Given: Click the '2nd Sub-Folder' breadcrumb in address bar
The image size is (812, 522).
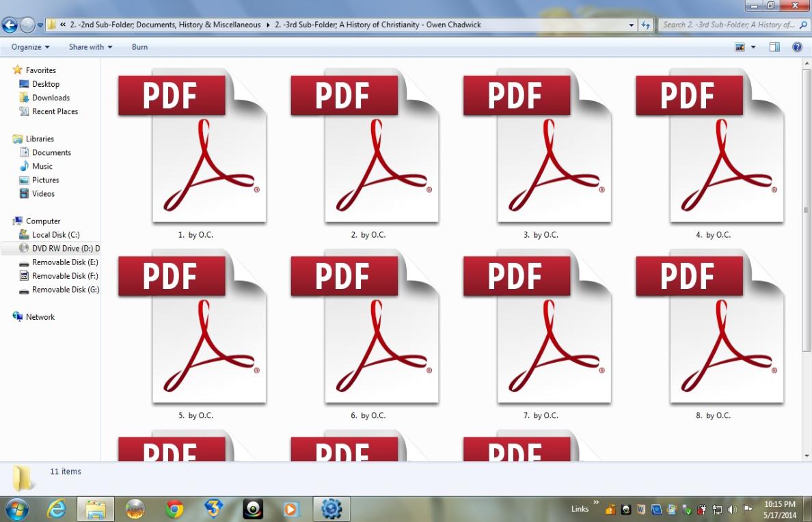Looking at the screenshot, I should pyautogui.click(x=165, y=25).
